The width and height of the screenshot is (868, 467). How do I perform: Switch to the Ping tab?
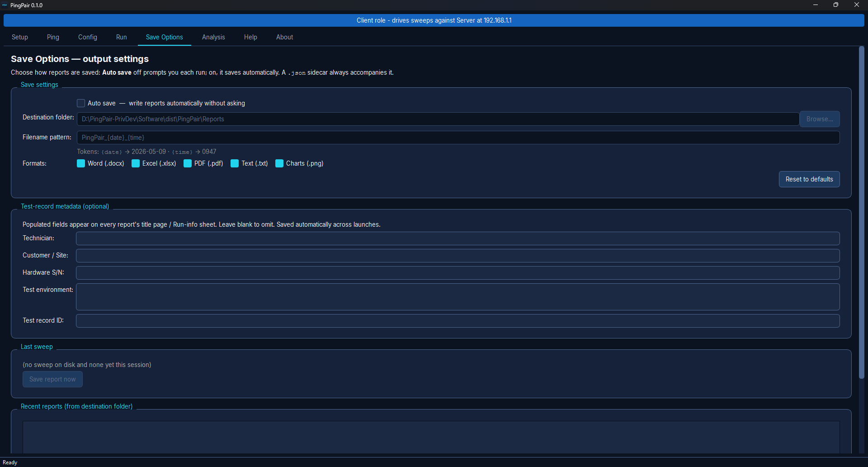(x=53, y=37)
